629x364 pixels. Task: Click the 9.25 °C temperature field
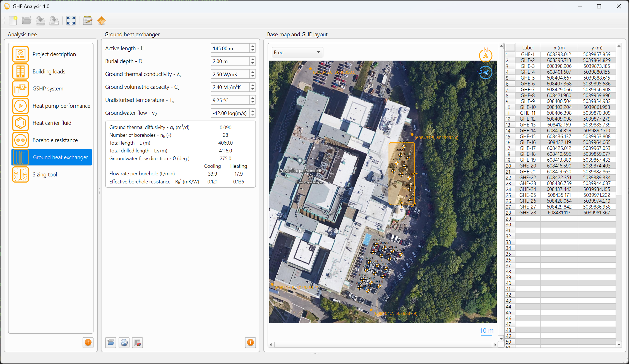tap(230, 100)
